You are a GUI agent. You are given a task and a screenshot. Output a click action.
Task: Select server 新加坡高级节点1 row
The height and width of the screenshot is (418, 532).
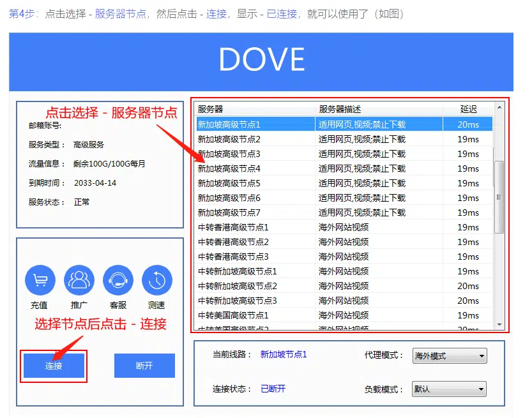coord(255,124)
